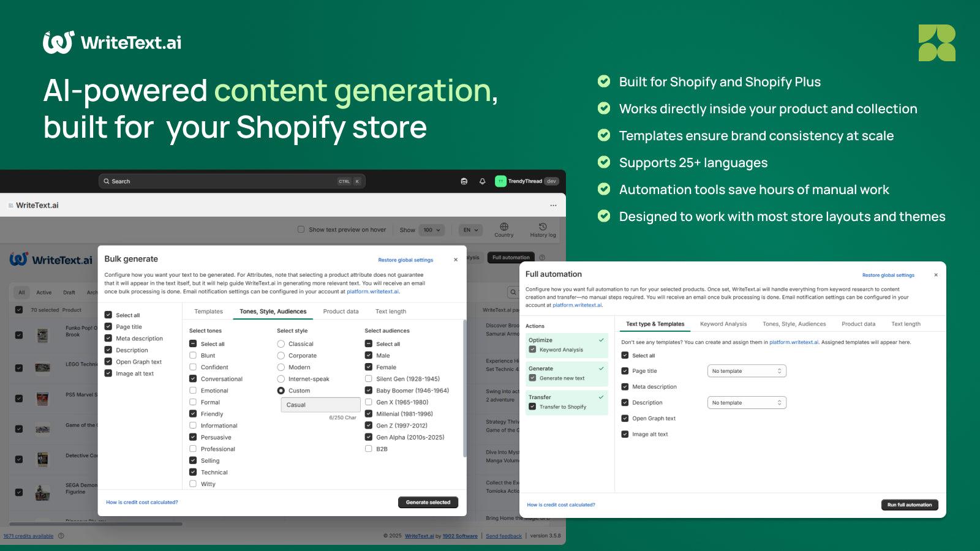The image size is (980, 551).
Task: Open the Show 100 dropdown
Action: [x=431, y=230]
